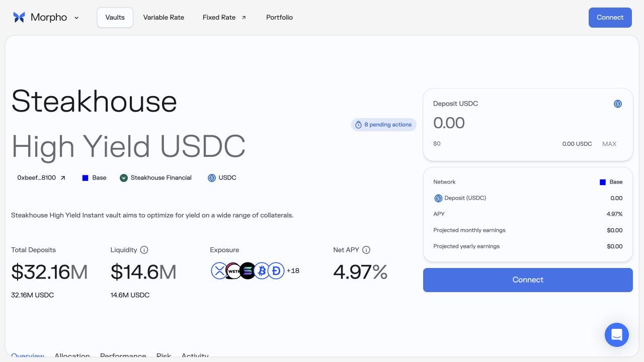
Task: Click the Bitcoin exposure token icon
Action: point(262,271)
